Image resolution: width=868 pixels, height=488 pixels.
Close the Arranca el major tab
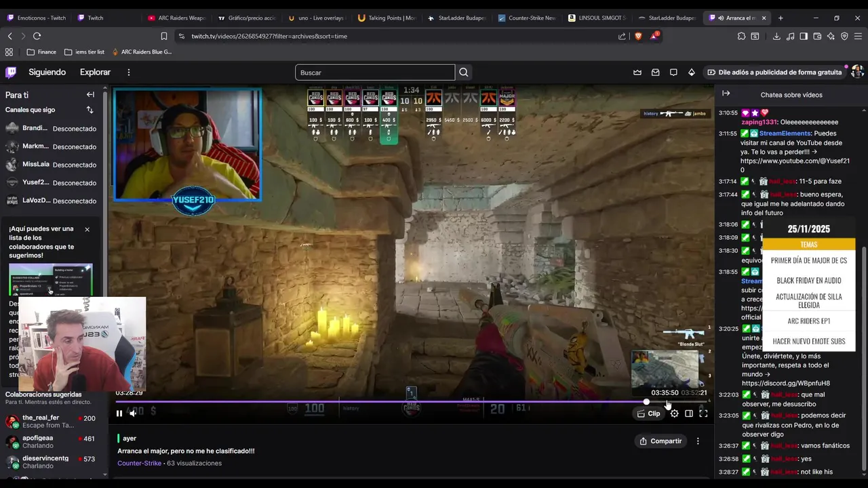765,18
